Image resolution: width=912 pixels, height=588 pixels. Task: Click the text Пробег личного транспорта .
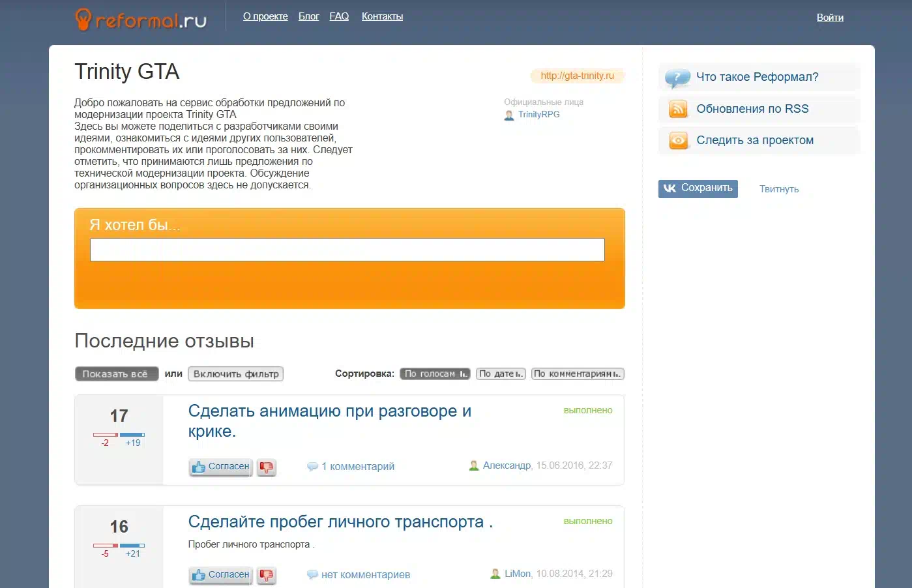(x=251, y=544)
